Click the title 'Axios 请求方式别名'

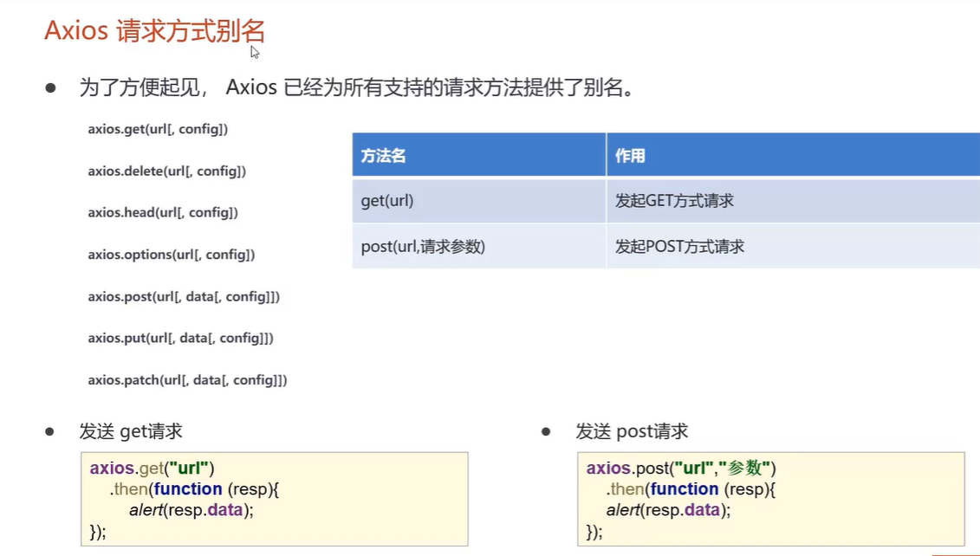154,30
